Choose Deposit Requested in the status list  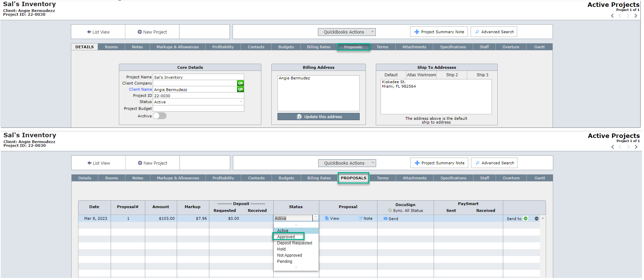tap(295, 243)
